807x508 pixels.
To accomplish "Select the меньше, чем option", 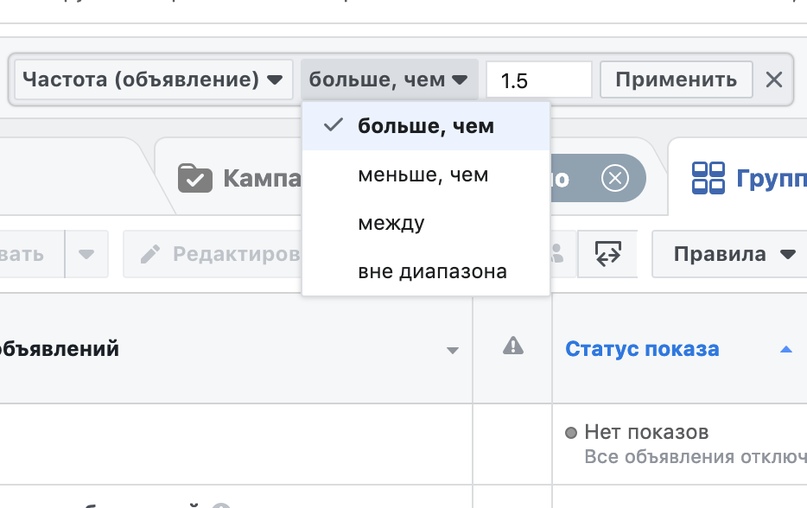I will (423, 175).
